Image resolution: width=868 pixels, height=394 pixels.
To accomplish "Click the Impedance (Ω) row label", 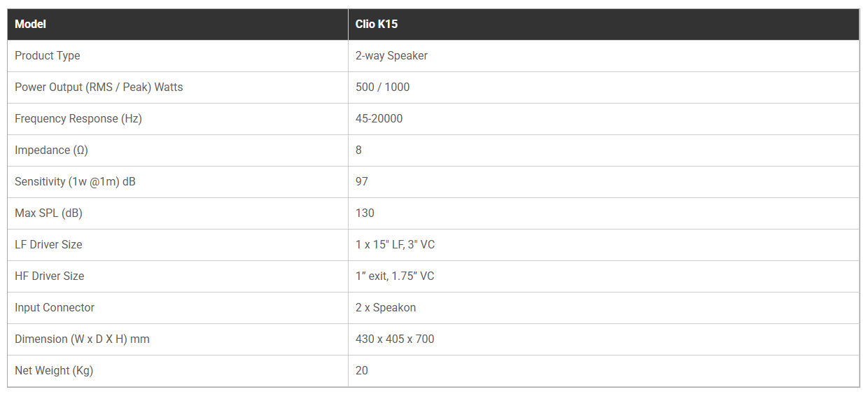I will [51, 150].
